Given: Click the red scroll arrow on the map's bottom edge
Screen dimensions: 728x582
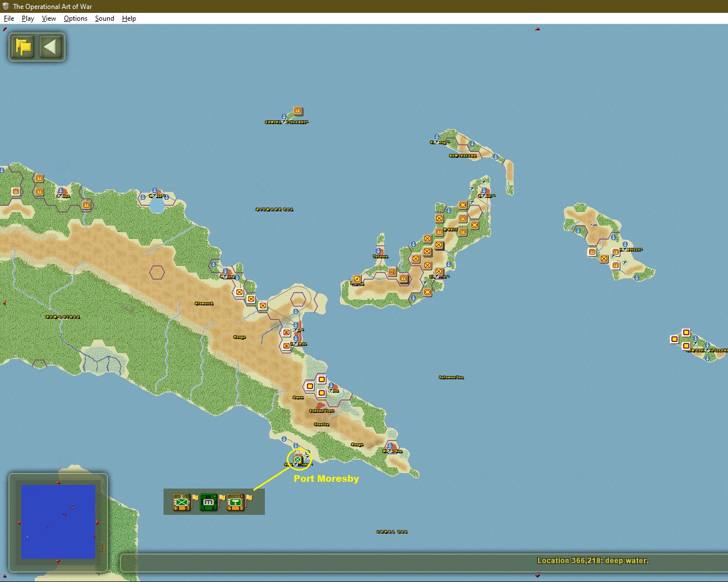Looking at the screenshot, I should click(538, 575).
